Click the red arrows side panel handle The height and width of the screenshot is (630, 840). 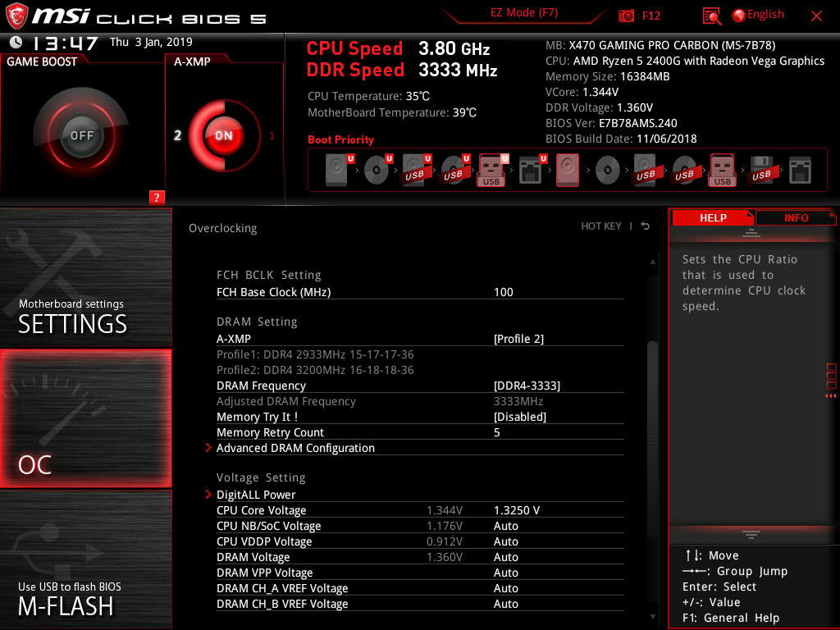coord(830,396)
